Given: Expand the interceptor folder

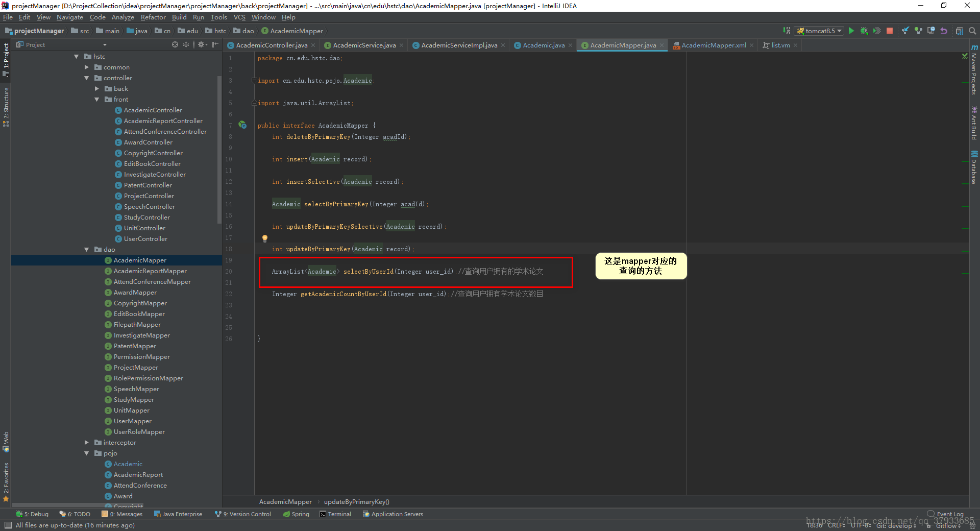Looking at the screenshot, I should pos(87,443).
